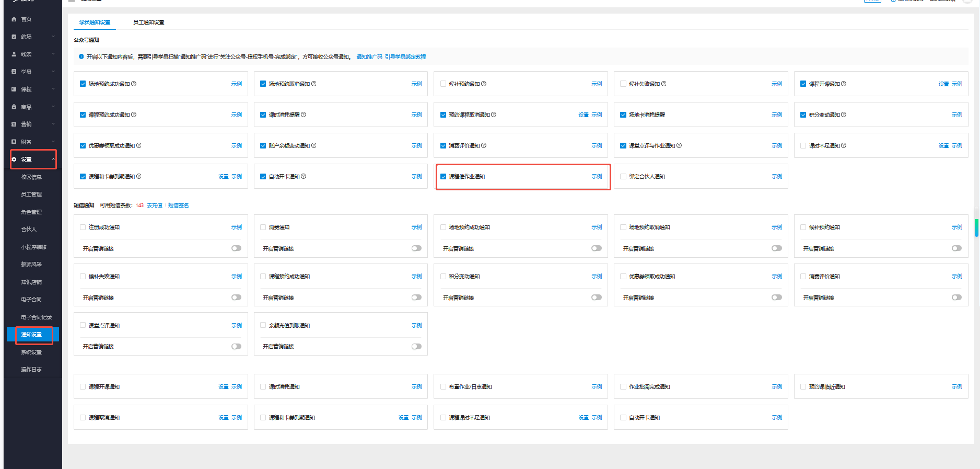
Task: Open 系统设置 in the sidebar menu
Action: pyautogui.click(x=31, y=352)
